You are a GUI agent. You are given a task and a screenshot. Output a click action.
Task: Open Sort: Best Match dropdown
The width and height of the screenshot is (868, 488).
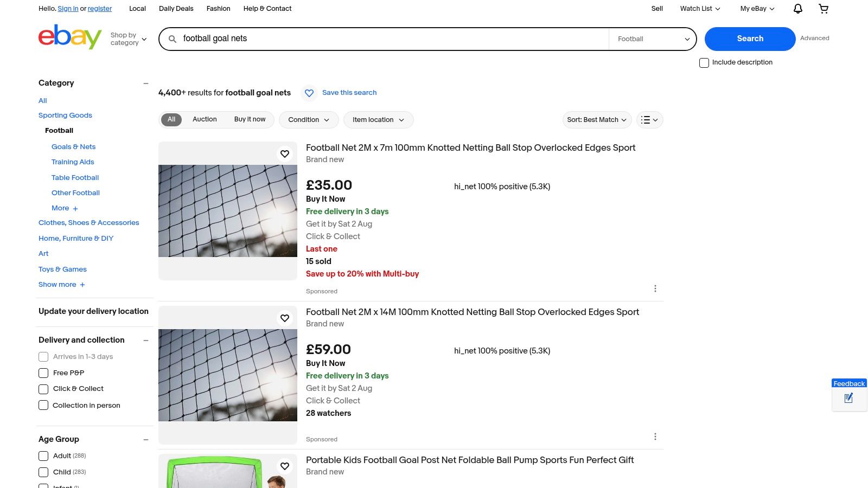(597, 120)
